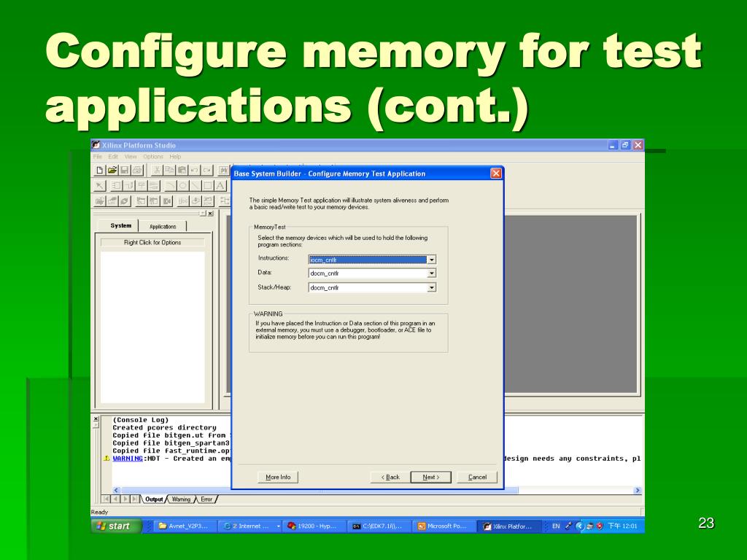The image size is (747, 560).
Task: Switch to the Output console tab
Action: click(154, 499)
